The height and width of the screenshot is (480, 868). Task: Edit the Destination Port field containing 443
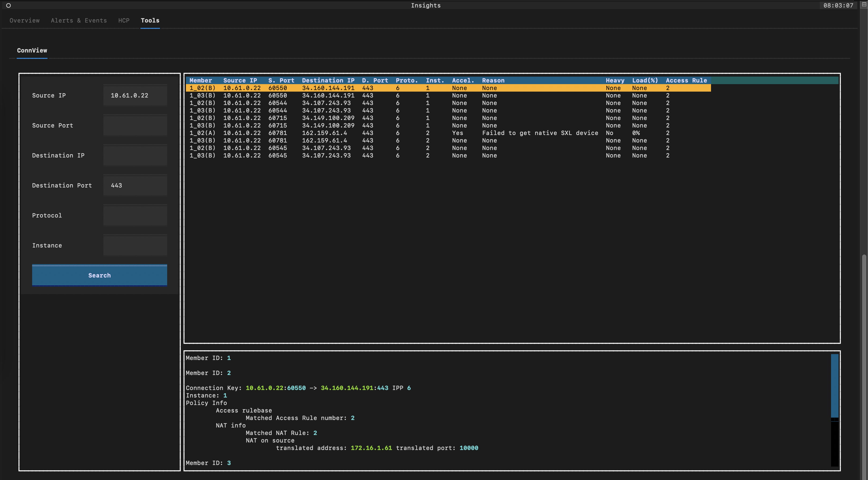click(135, 185)
